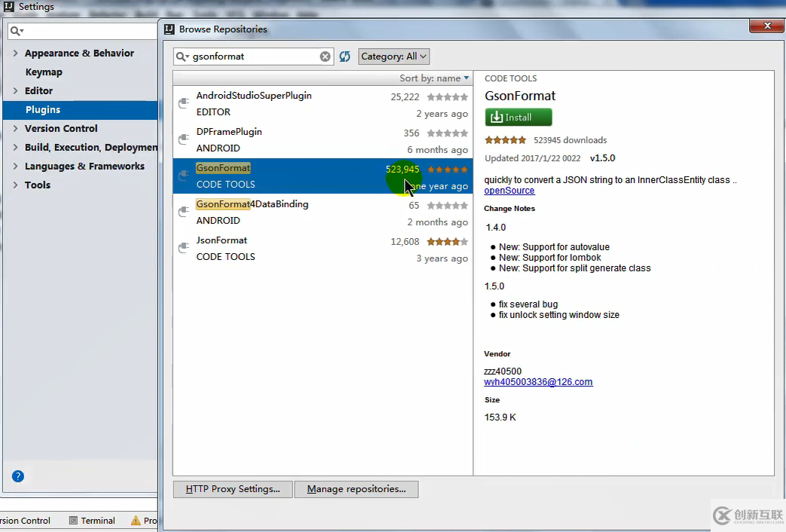This screenshot has width=786, height=532.
Task: Click the Change Notes heading
Action: [x=509, y=209]
